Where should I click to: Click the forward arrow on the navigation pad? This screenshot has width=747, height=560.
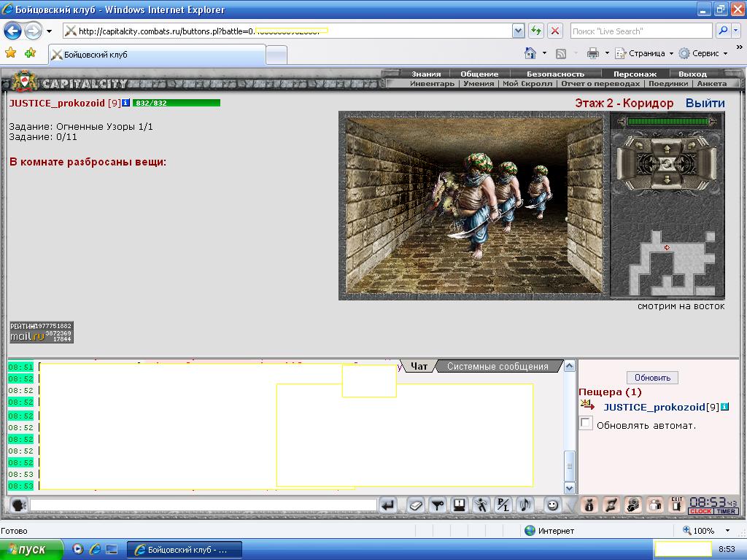(667, 149)
